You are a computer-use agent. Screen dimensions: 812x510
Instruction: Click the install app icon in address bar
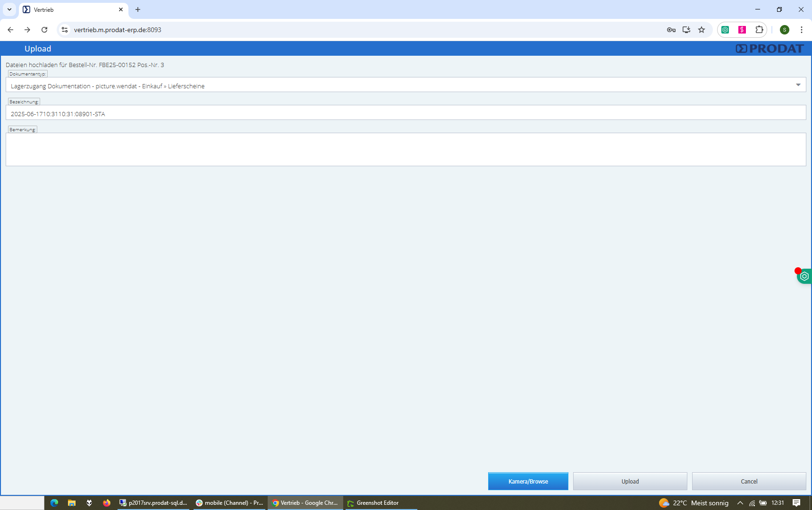(686, 30)
